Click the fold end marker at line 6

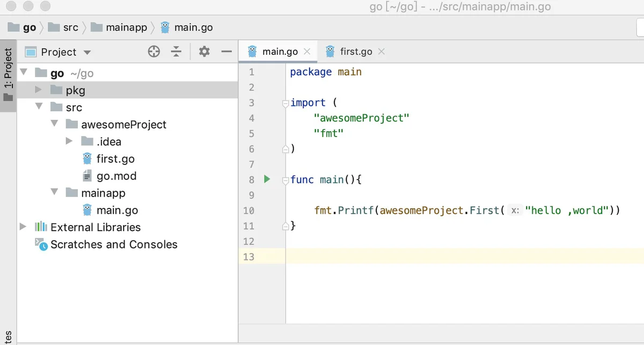pyautogui.click(x=286, y=149)
